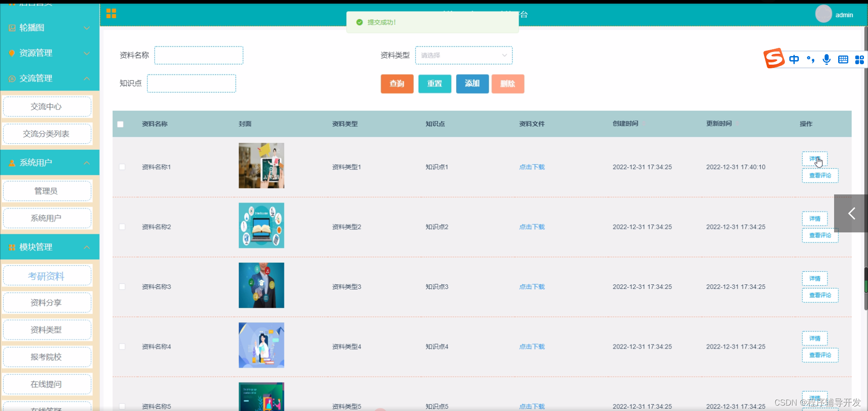Click cover thumbnail for 资料名称1
868x411 pixels.
pyautogui.click(x=261, y=165)
